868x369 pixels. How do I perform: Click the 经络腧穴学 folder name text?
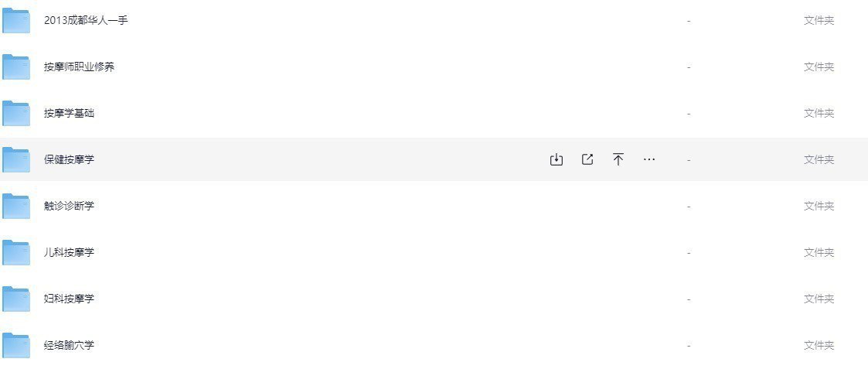point(70,345)
